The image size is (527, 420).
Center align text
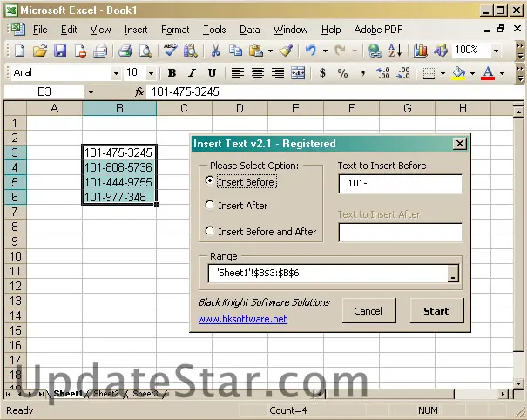(x=258, y=72)
